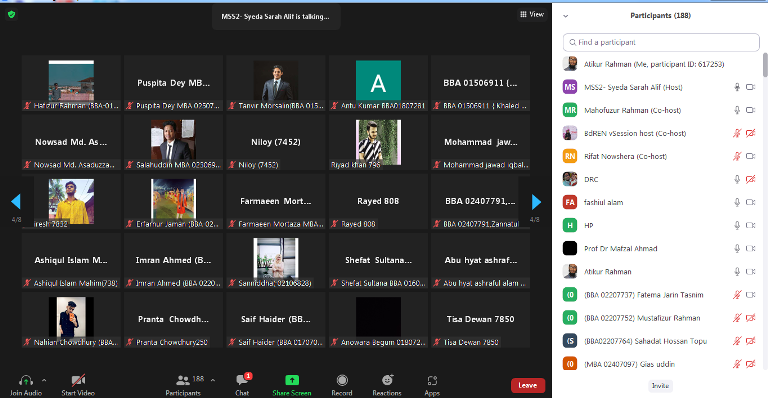The image size is (768, 398).
Task: Select (MBA 02407097) Gias uddin name
Action: tap(629, 364)
